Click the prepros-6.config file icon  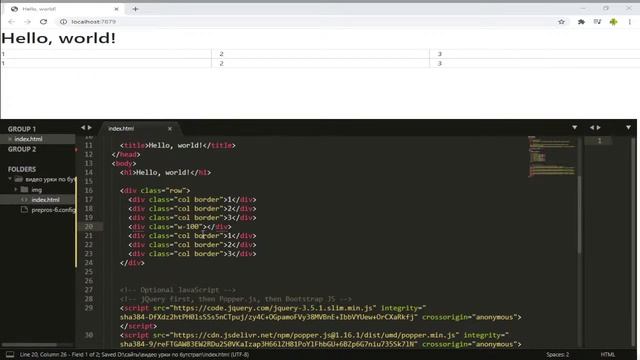(x=24, y=210)
